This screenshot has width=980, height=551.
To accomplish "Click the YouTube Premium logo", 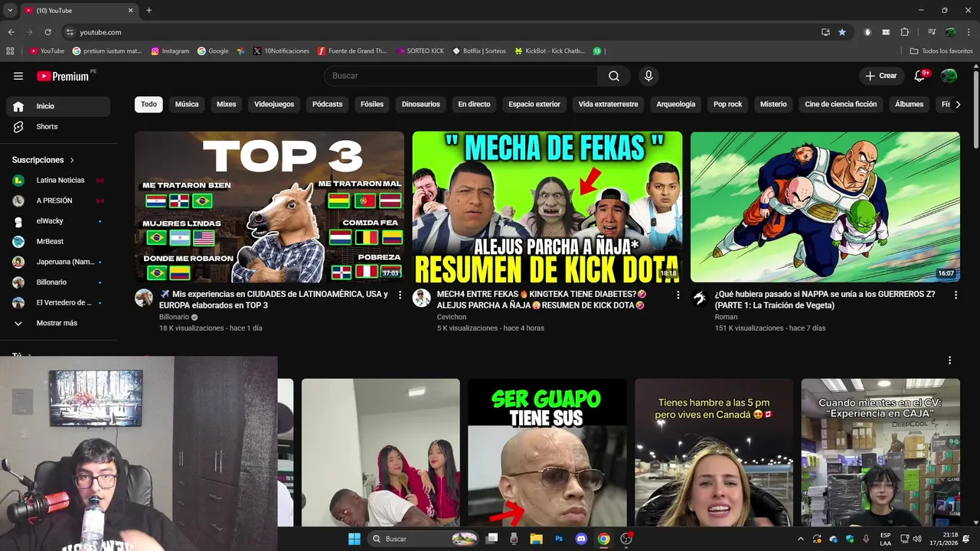I will click(64, 76).
